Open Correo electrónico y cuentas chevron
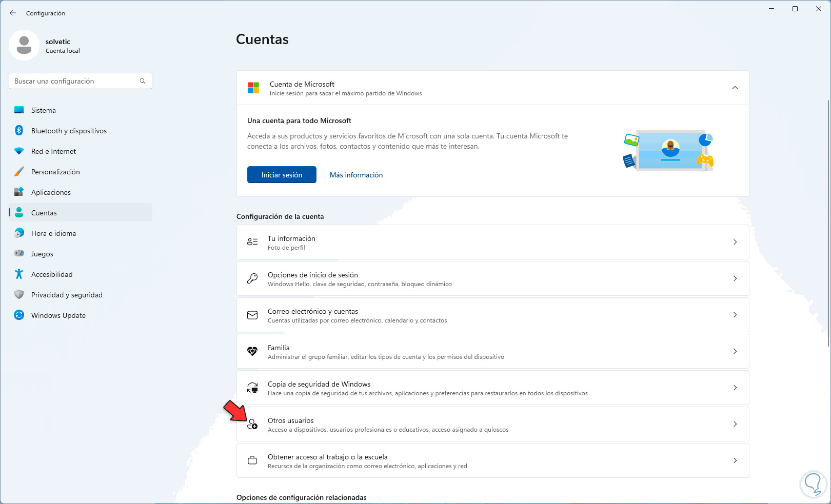 pyautogui.click(x=735, y=315)
